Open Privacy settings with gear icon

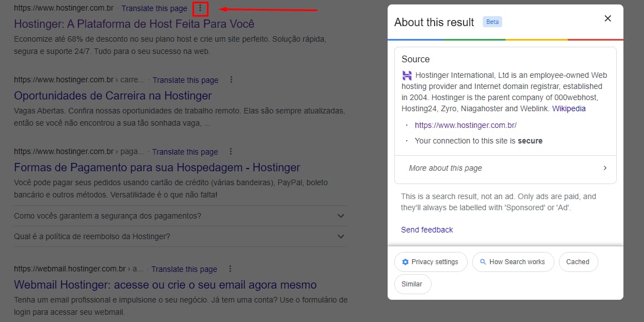430,262
